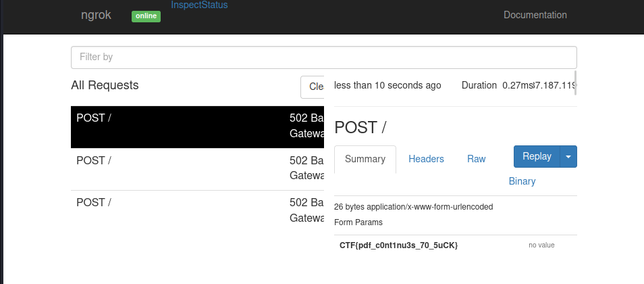Click the blue Replay button
Screen dimensions: 644x284
point(537,156)
